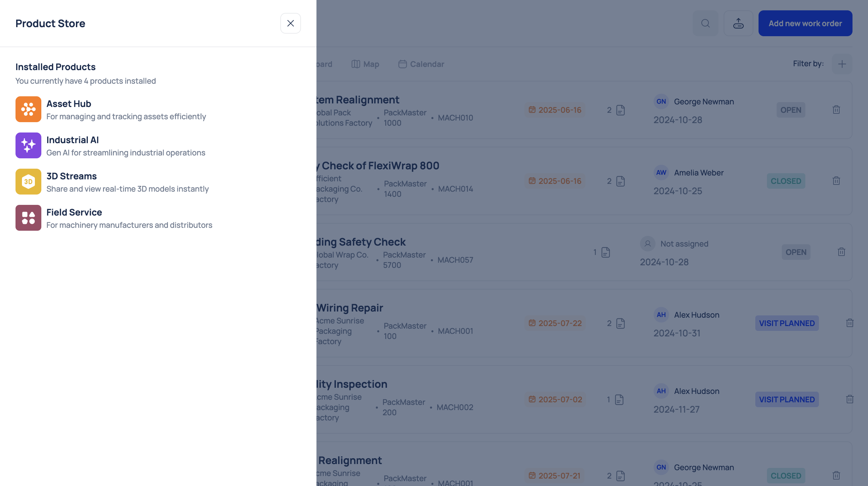Open the Safety Check work order title
Viewport: 868px width, 486px height.
[361, 242]
